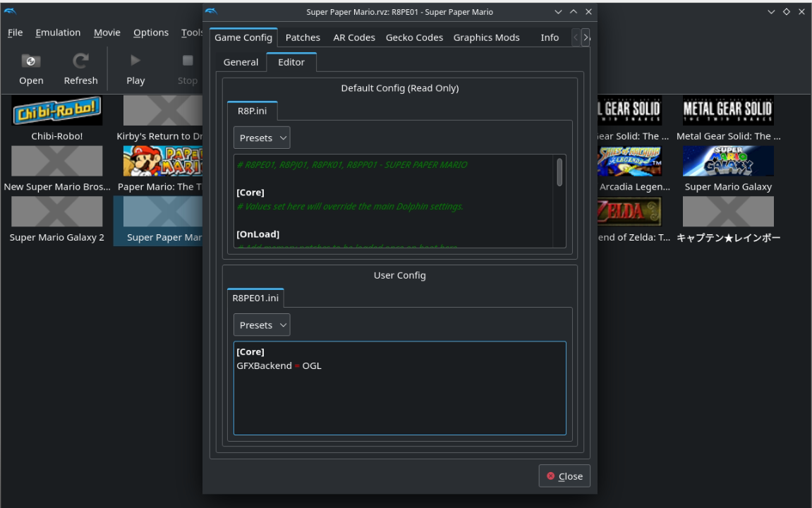812x508 pixels.
Task: Minimize main Dolphin window with chevron
Action: [x=771, y=11]
